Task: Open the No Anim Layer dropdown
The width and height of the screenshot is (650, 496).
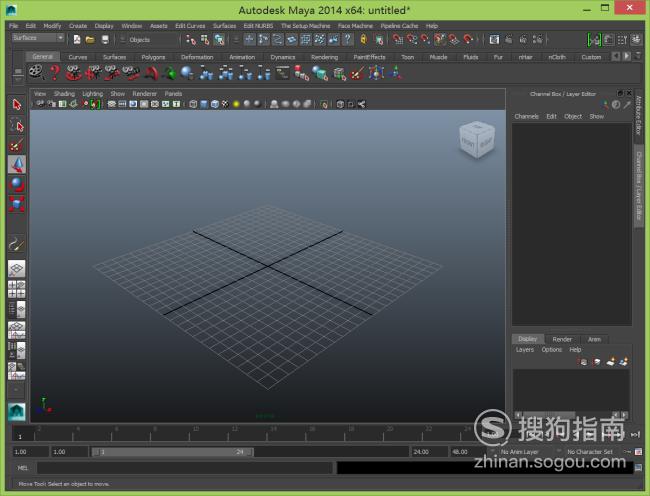Action: point(520,452)
